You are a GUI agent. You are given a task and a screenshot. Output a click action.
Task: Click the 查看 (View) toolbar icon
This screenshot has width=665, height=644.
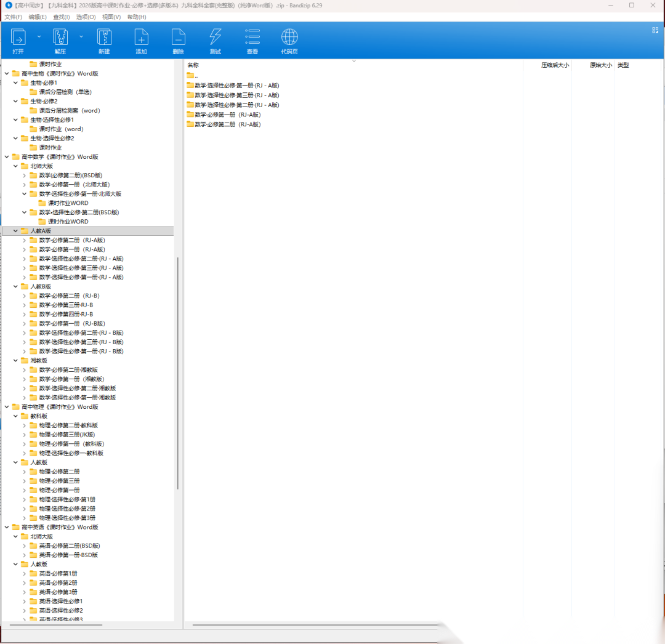[252, 38]
